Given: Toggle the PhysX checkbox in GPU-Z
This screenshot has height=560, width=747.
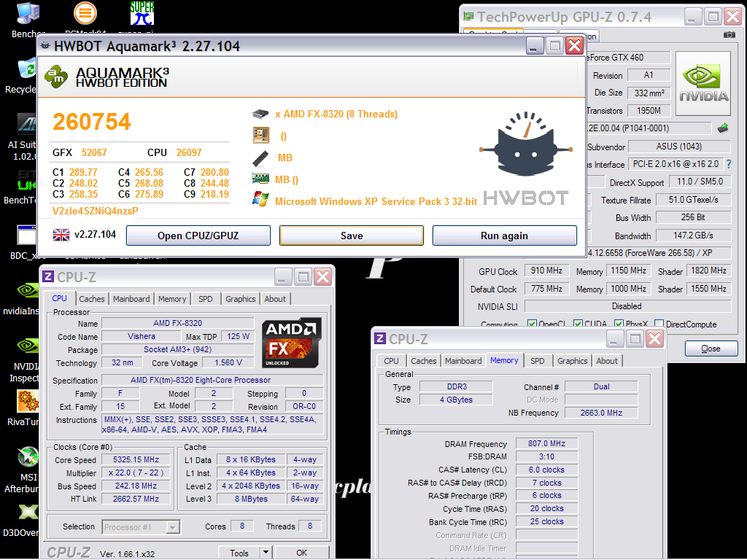Looking at the screenshot, I should (619, 324).
